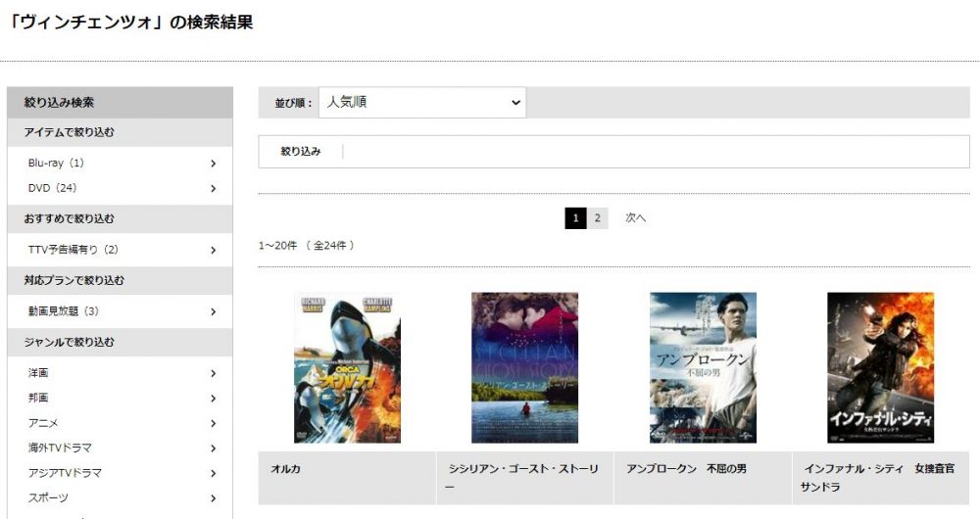Select スポーツ genre filter
This screenshot has height=519, width=980.
click(48, 497)
